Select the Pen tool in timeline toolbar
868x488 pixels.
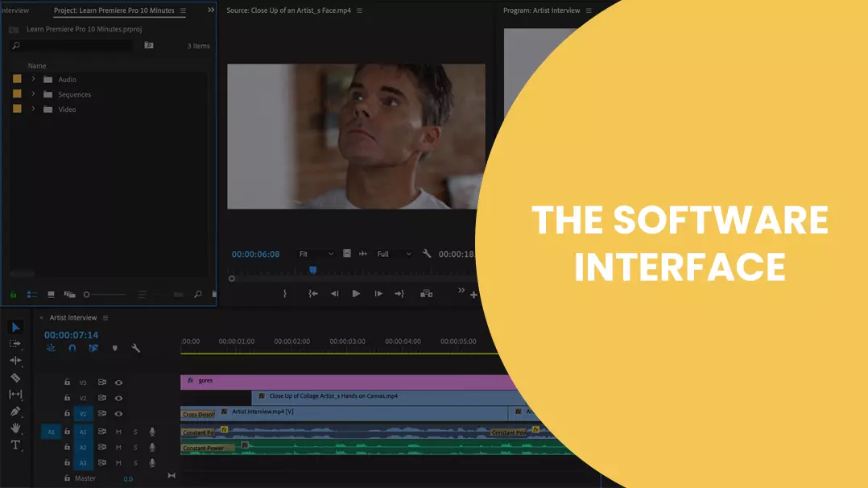[x=15, y=411]
